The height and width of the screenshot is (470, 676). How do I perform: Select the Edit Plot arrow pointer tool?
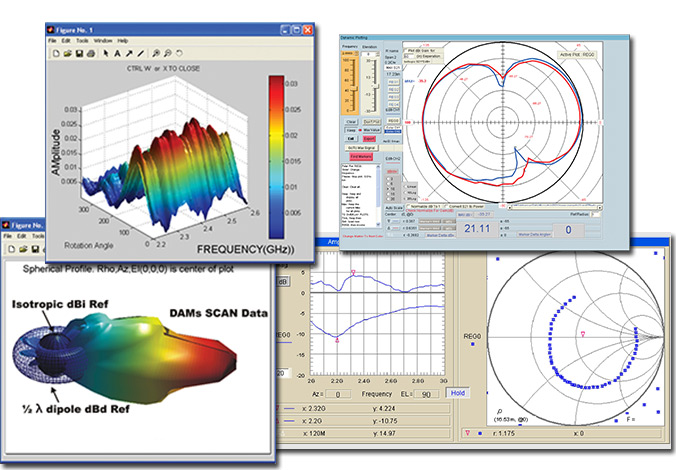(x=106, y=53)
